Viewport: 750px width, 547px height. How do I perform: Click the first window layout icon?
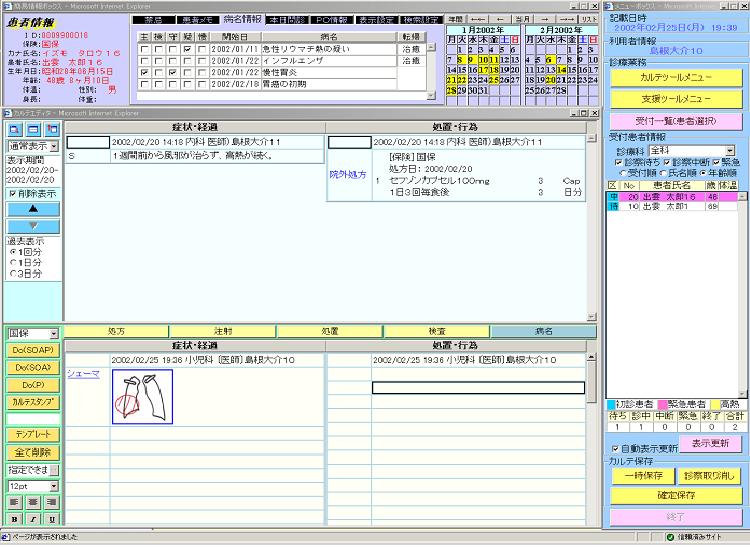14,130
